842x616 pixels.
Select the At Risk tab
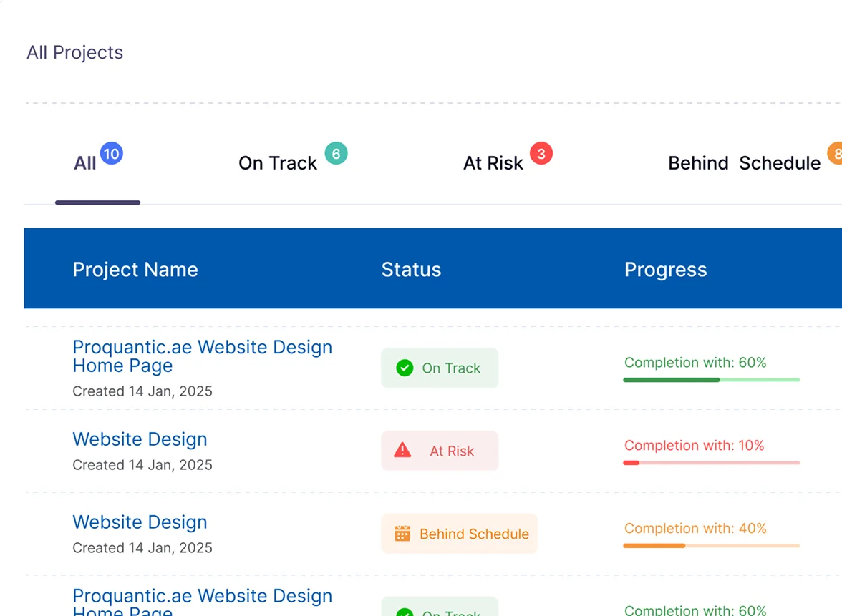pos(493,163)
